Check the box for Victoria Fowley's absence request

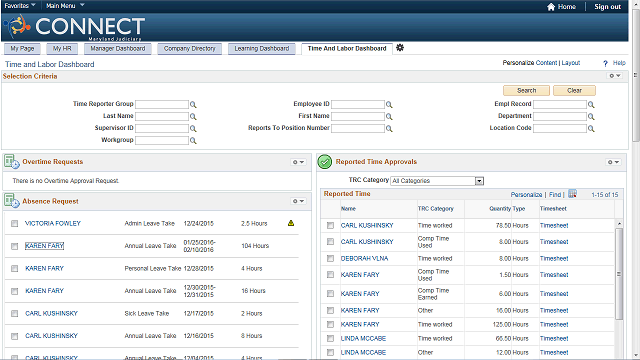click(15, 223)
